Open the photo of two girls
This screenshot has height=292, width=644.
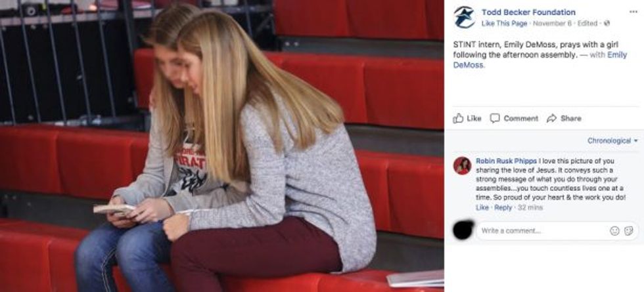tap(222, 146)
